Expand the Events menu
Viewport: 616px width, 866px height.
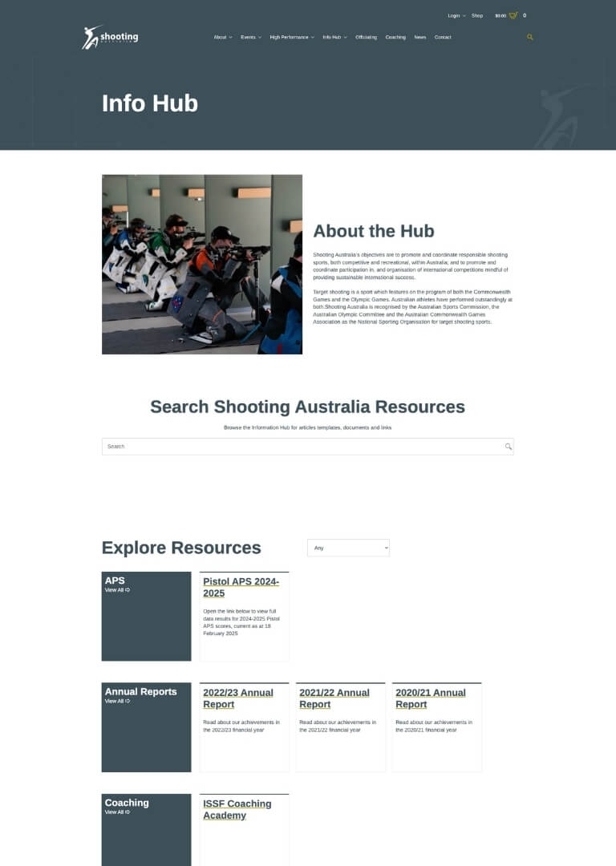tap(251, 37)
